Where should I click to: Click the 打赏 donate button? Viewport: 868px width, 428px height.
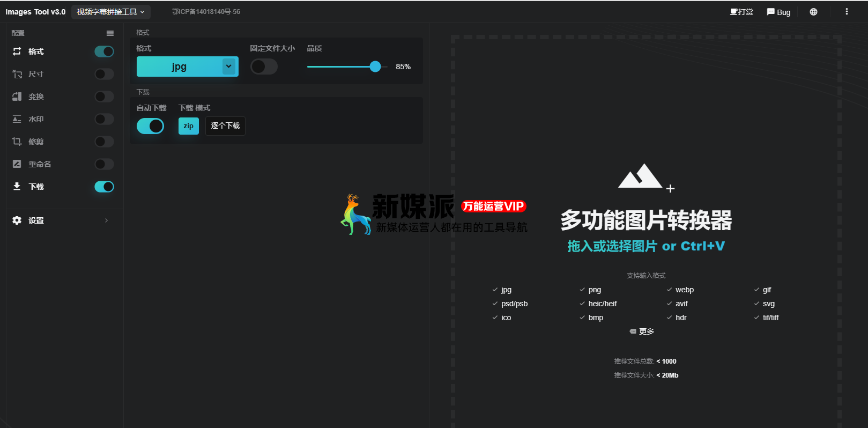pyautogui.click(x=741, y=12)
